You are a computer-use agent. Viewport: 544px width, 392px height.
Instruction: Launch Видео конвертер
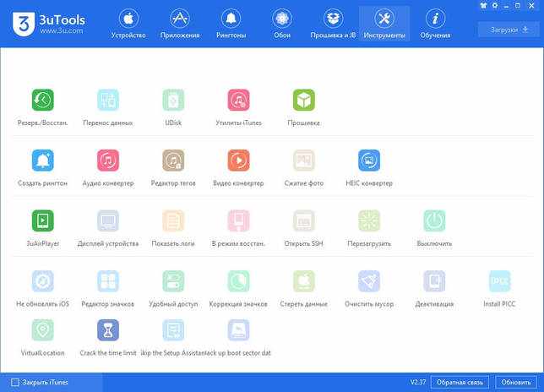(238, 161)
